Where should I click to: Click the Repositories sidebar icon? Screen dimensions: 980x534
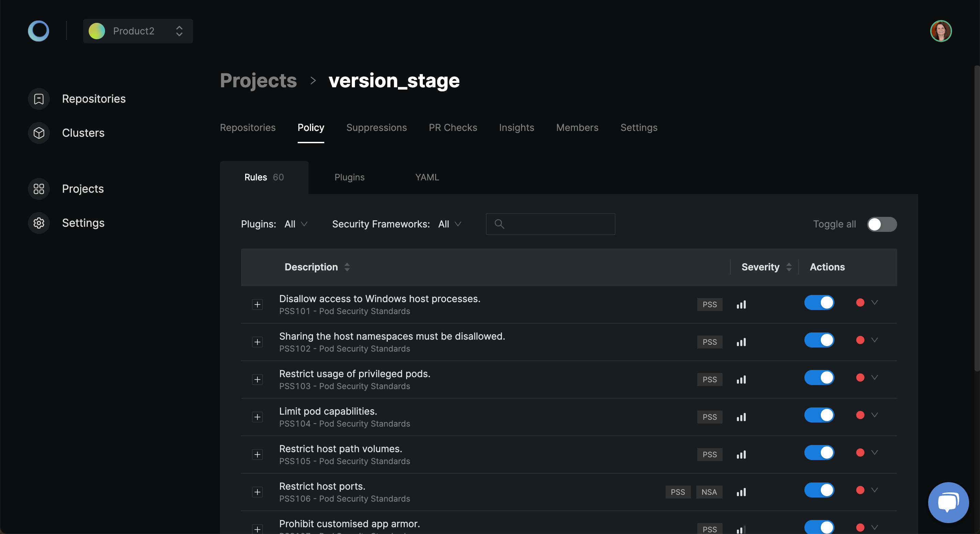click(39, 99)
